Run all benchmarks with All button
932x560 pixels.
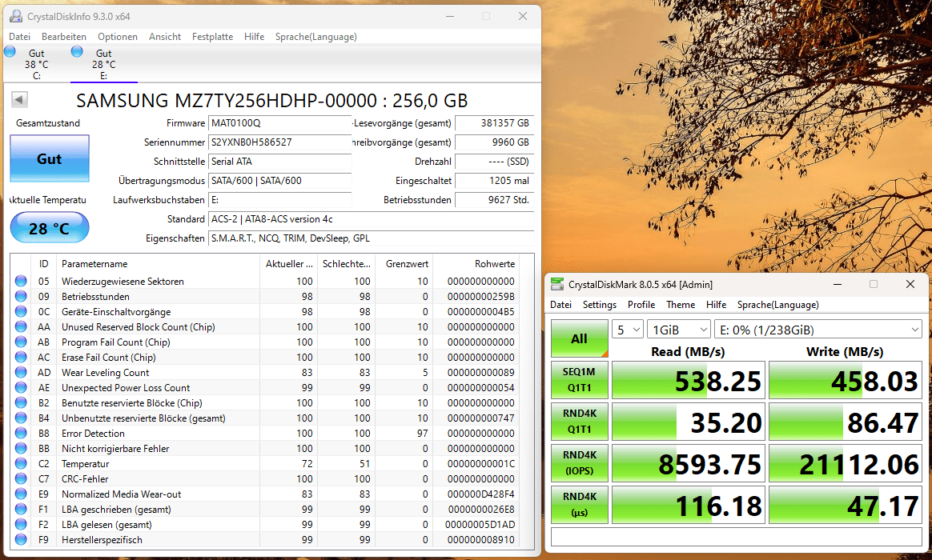coord(579,338)
